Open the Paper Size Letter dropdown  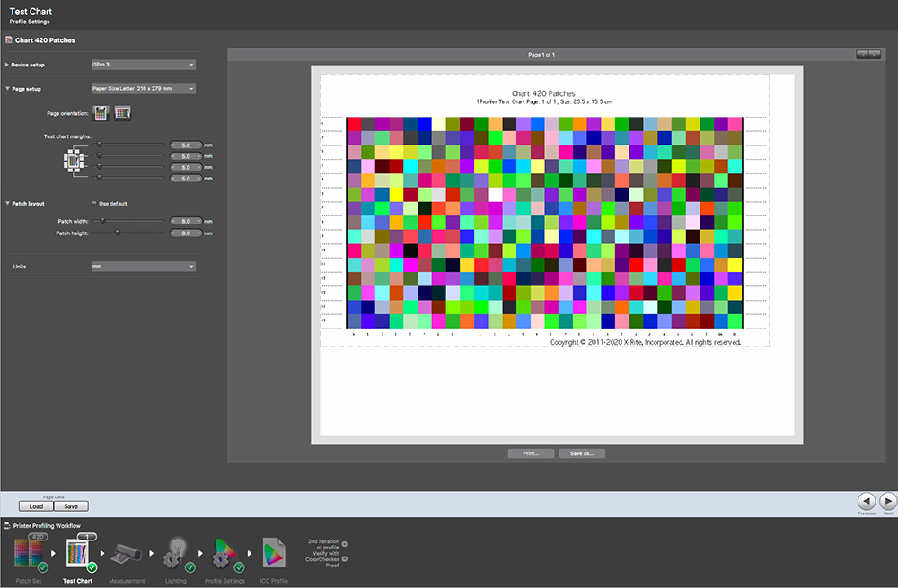tap(143, 89)
